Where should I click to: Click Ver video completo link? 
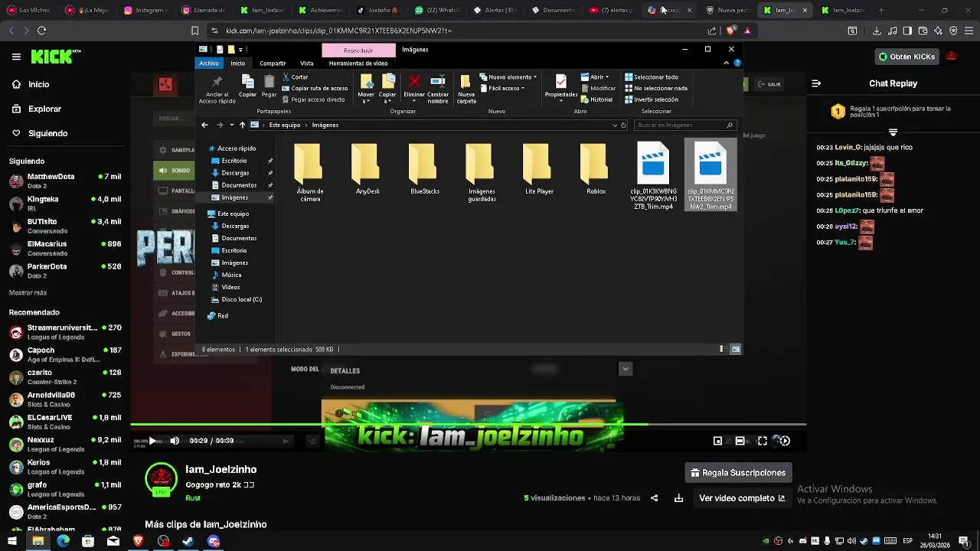point(742,498)
